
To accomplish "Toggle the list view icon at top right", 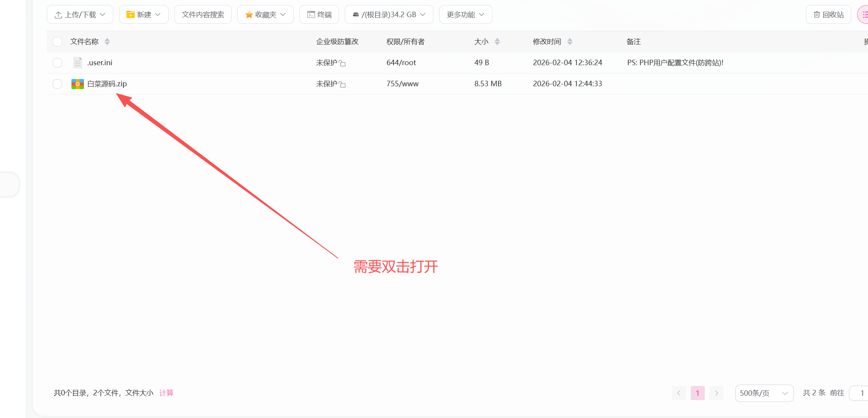I will pyautogui.click(x=864, y=15).
